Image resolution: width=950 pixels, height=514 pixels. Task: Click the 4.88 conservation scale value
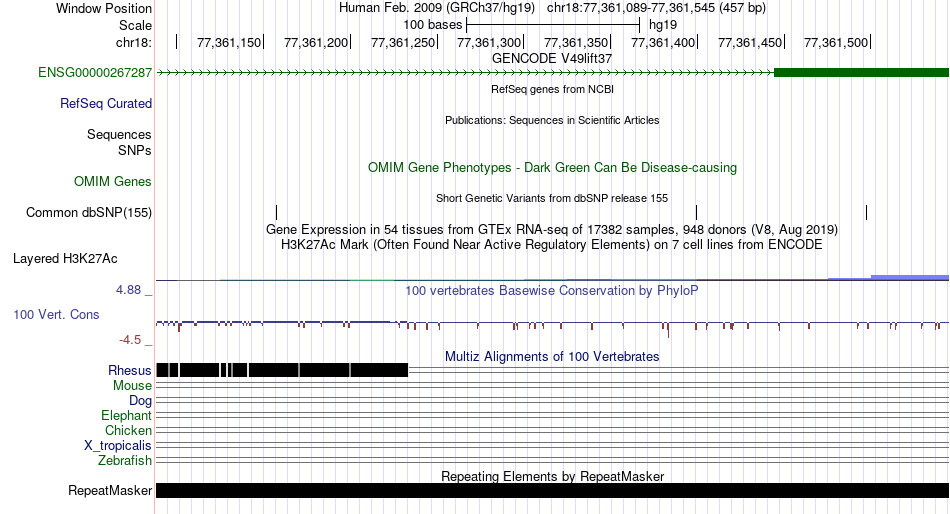128,290
